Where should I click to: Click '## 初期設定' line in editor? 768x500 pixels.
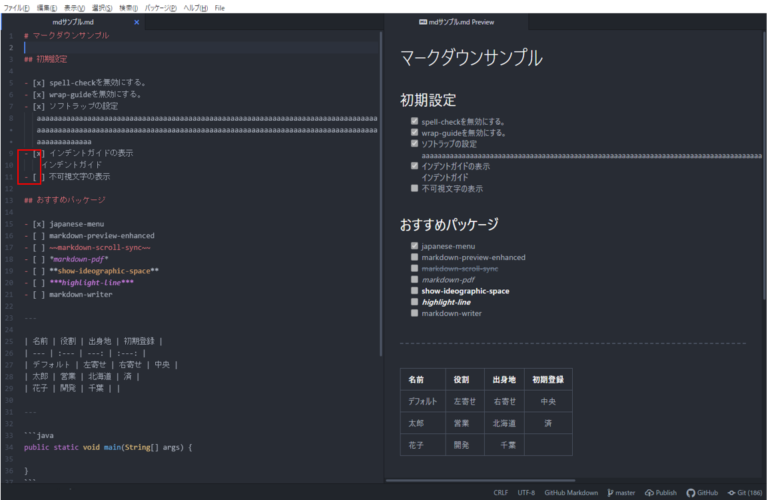coord(46,59)
